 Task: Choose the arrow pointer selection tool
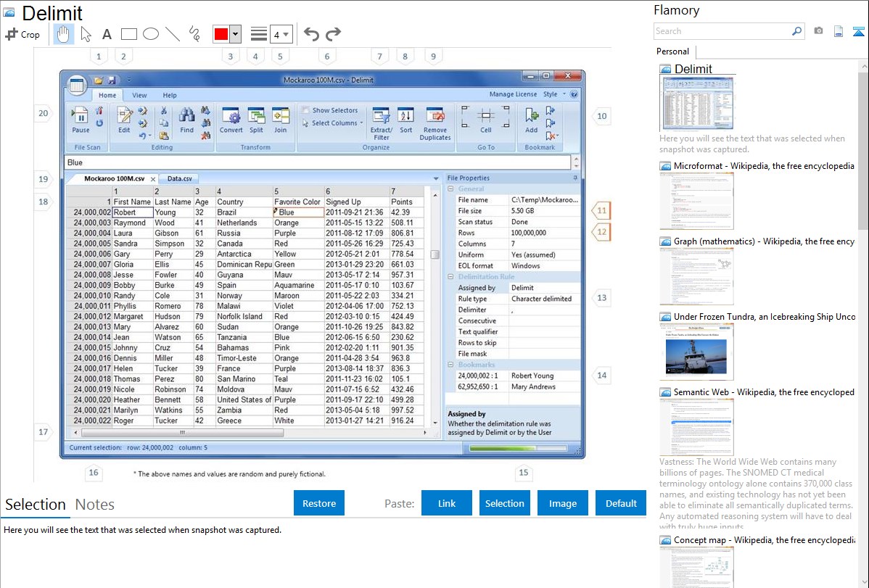(x=86, y=34)
